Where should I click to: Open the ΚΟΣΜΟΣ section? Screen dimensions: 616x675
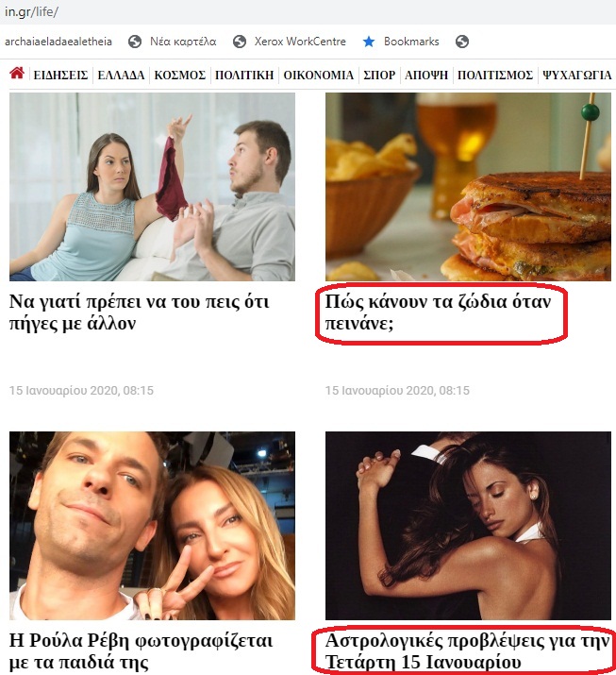180,75
